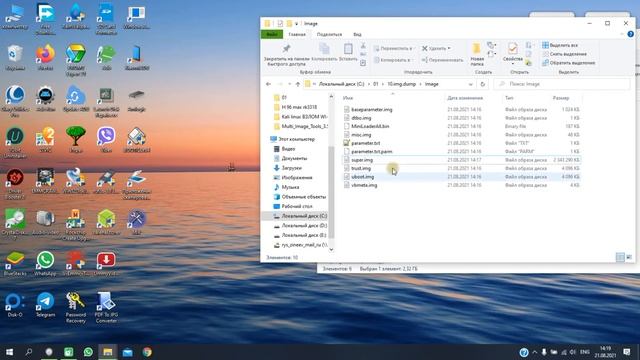Image resolution: width=640 pixels, height=360 pixels.
Task: Open the Firefox desktop shortcut
Action: click(45, 57)
